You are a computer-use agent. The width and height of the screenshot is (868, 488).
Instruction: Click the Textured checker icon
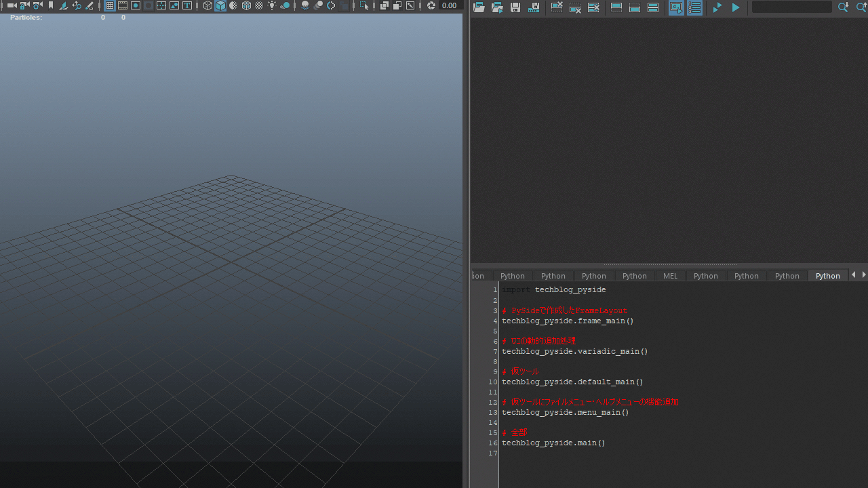[x=259, y=5]
